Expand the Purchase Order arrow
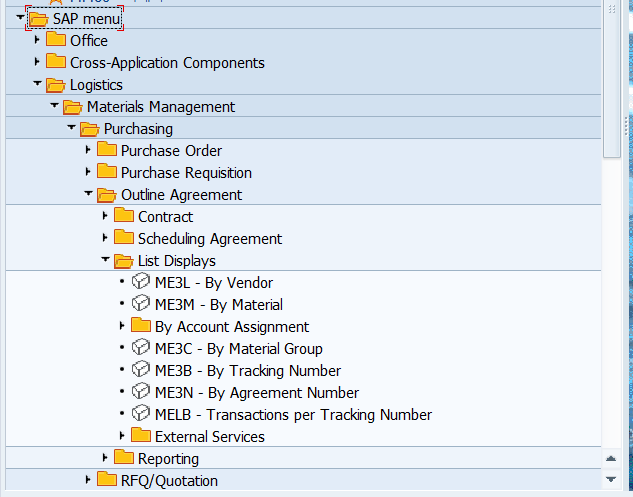The height and width of the screenshot is (497, 633). tap(88, 150)
